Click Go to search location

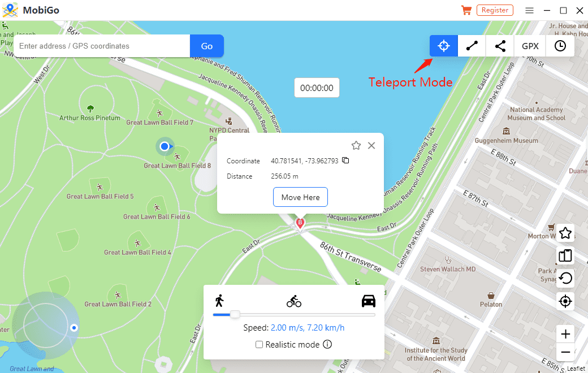(x=207, y=46)
